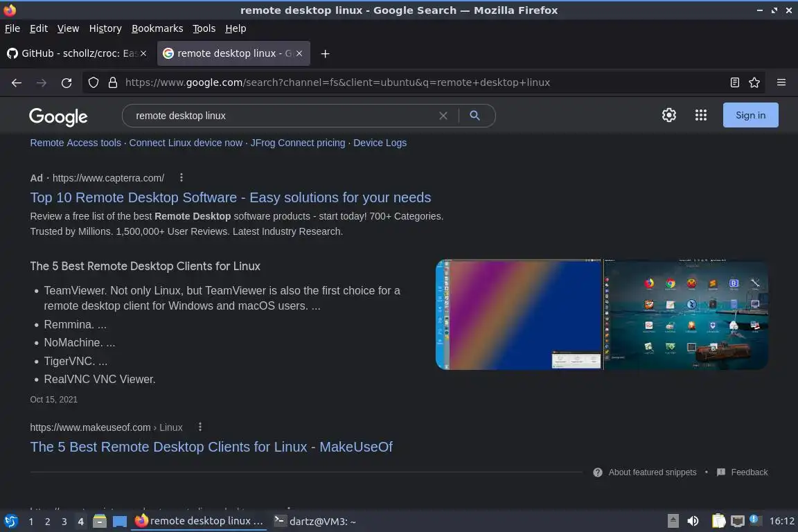Open the teal desktop icons thumbnail
798x532 pixels.
click(686, 314)
